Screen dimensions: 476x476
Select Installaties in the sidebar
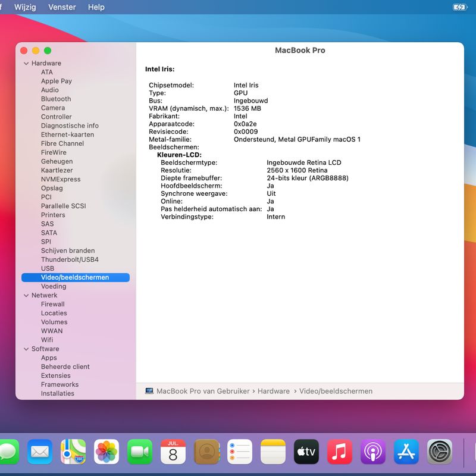[x=57, y=393]
